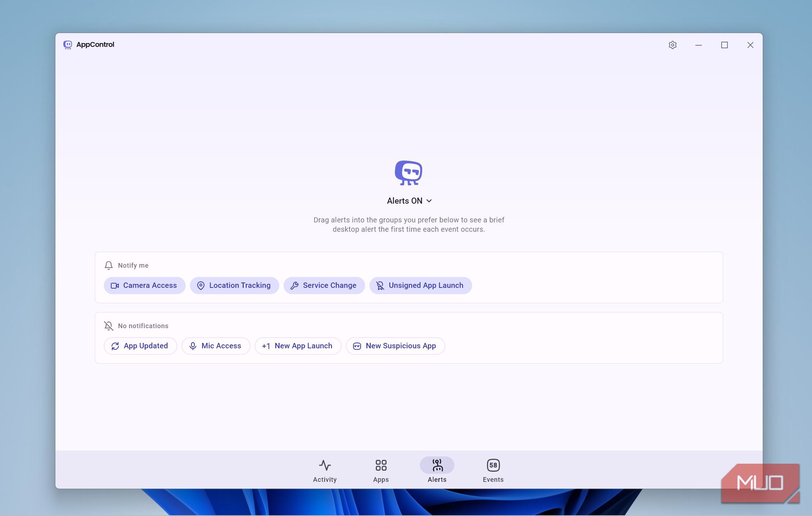
Task: Click the 'Notify me' group label
Action: click(x=133, y=266)
